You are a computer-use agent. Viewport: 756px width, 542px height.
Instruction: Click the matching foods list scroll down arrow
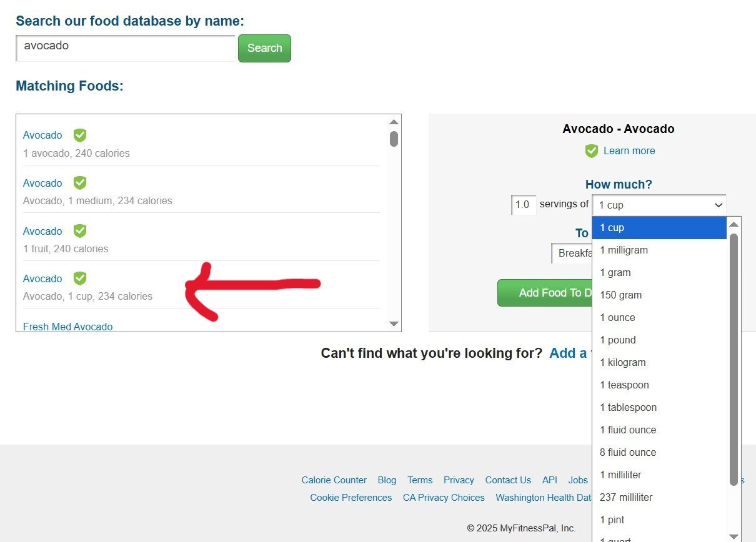[x=394, y=323]
